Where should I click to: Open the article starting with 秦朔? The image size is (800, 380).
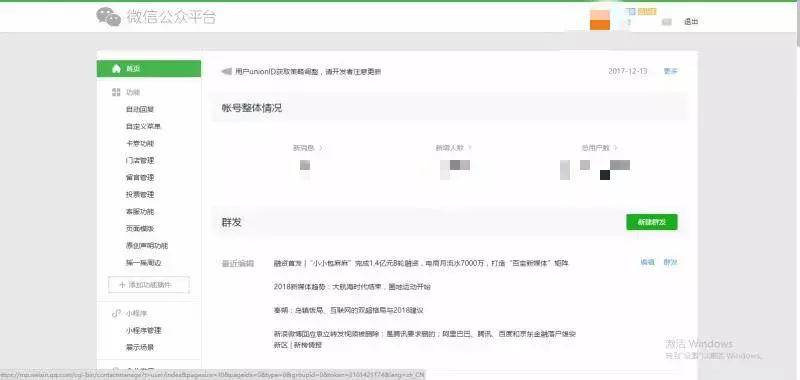coord(348,310)
